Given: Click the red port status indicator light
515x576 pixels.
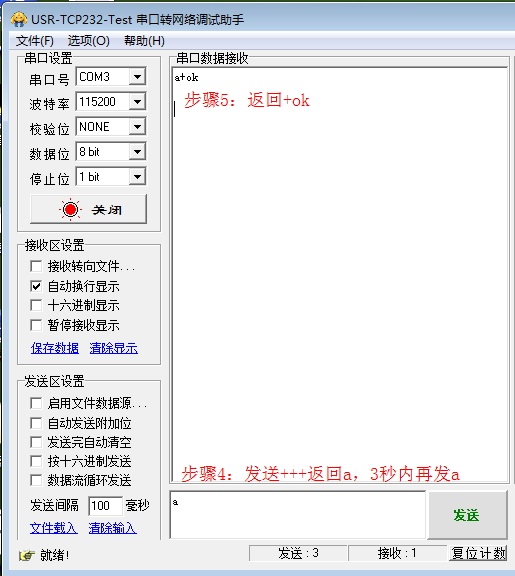Looking at the screenshot, I should 70,209.
